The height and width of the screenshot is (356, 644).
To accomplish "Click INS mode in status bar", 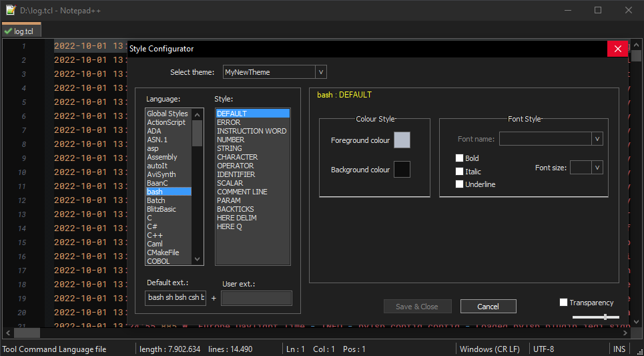I will click(x=619, y=349).
